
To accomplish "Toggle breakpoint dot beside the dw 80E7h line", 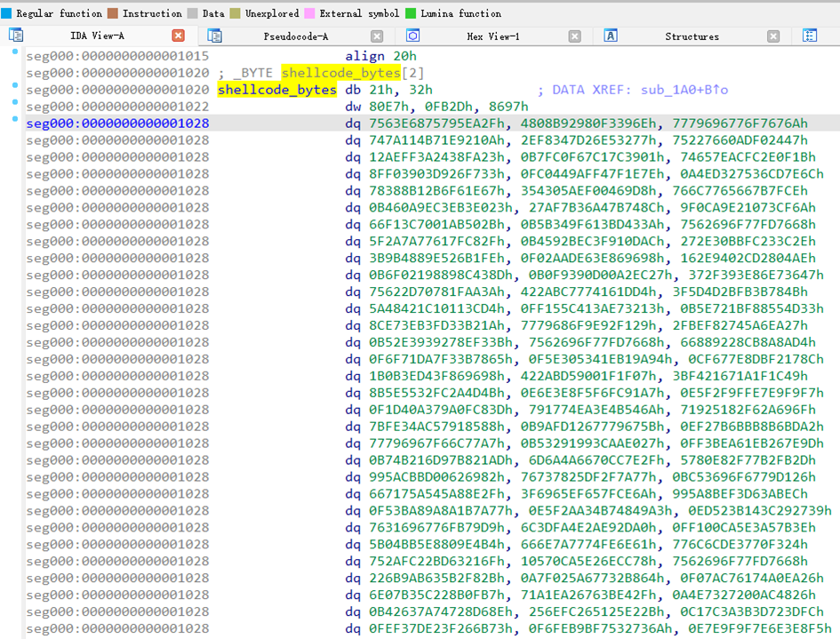I will (x=15, y=102).
